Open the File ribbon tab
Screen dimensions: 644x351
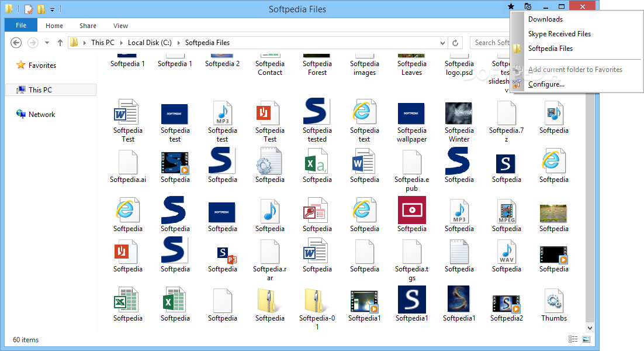tap(21, 25)
